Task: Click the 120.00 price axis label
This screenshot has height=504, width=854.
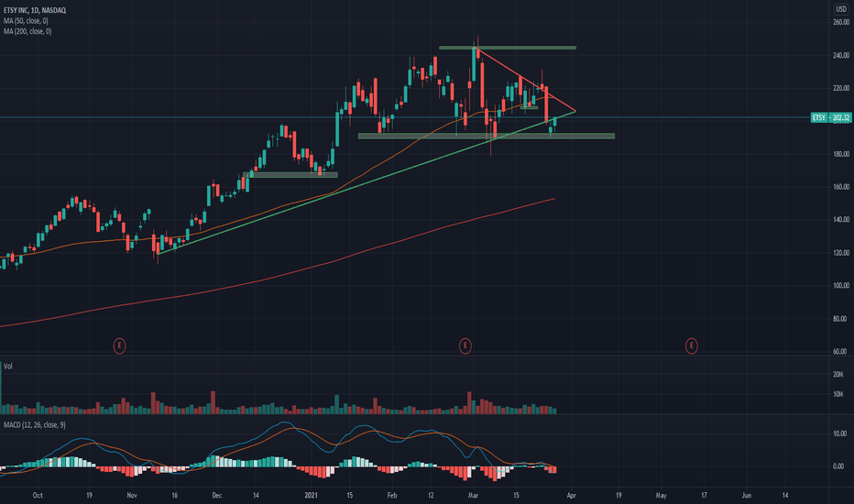Action: tap(841, 253)
